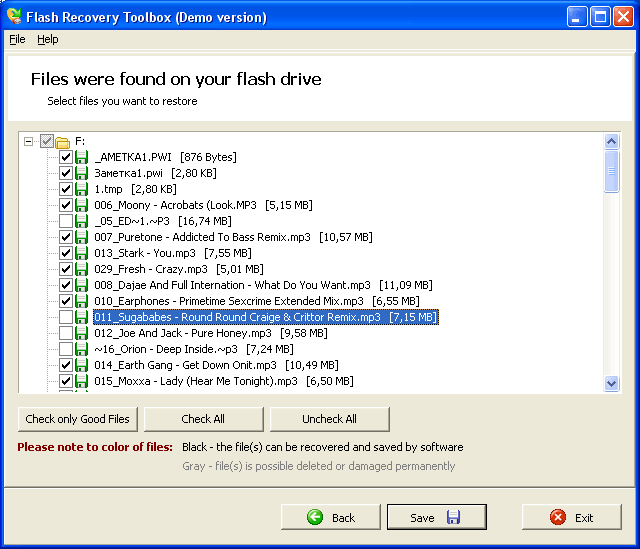
Task: Click floppy icon beside 007_Puretone file
Action: click(82, 237)
